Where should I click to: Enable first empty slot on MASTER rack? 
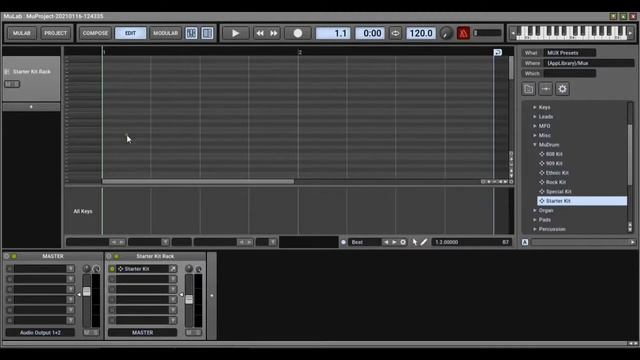[9, 269]
